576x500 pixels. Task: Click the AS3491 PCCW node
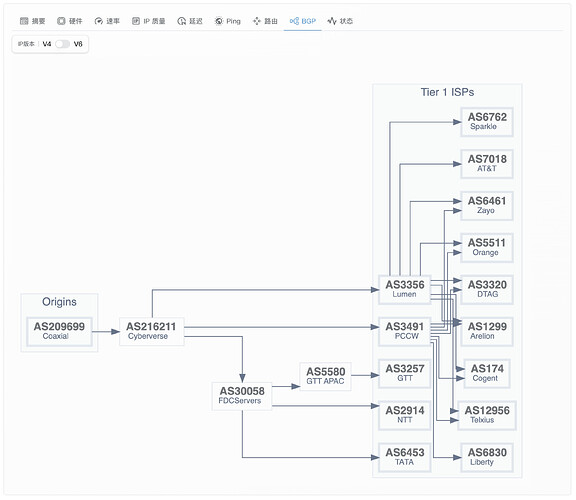(x=404, y=331)
